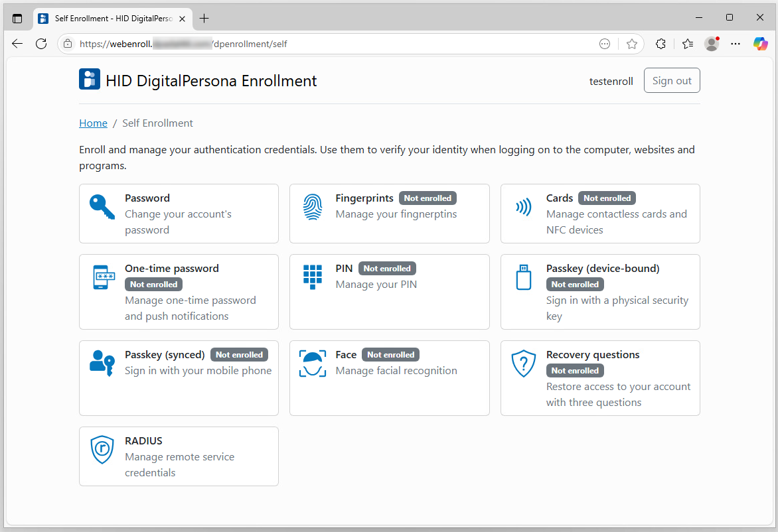Click the key icon for Password

tap(102, 207)
